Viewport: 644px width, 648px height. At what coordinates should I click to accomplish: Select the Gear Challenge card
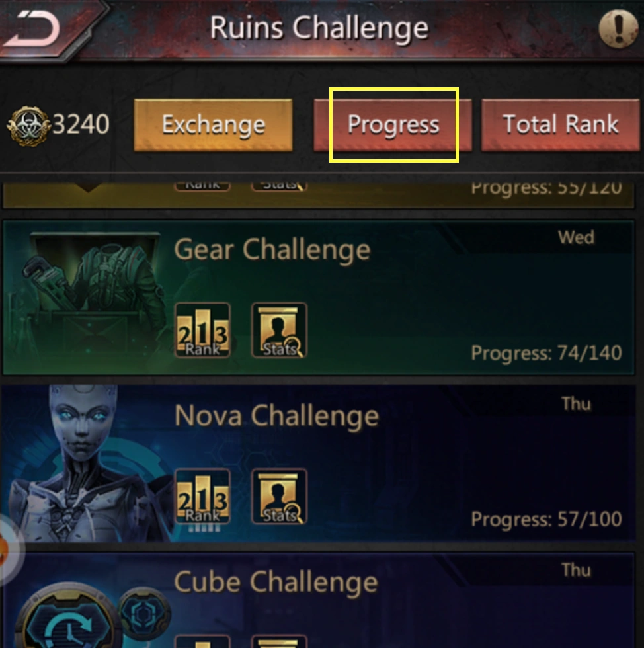(x=318, y=298)
